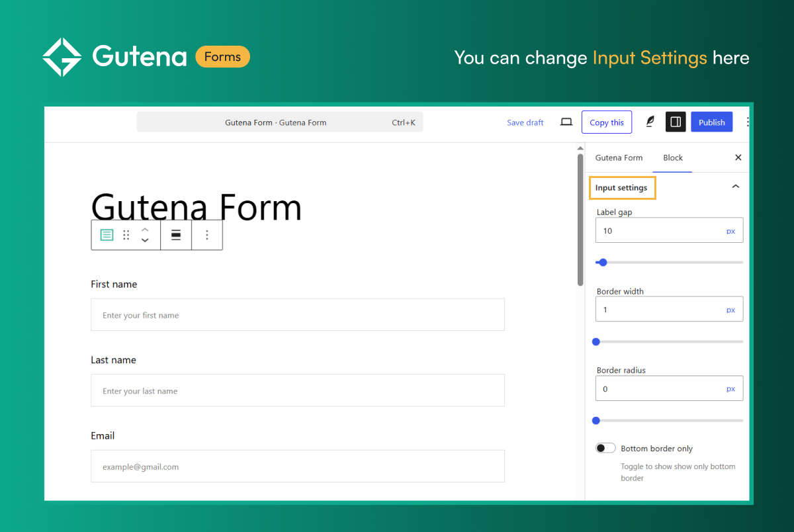This screenshot has width=794, height=532.
Task: Switch to the Block tab
Action: [x=673, y=157]
